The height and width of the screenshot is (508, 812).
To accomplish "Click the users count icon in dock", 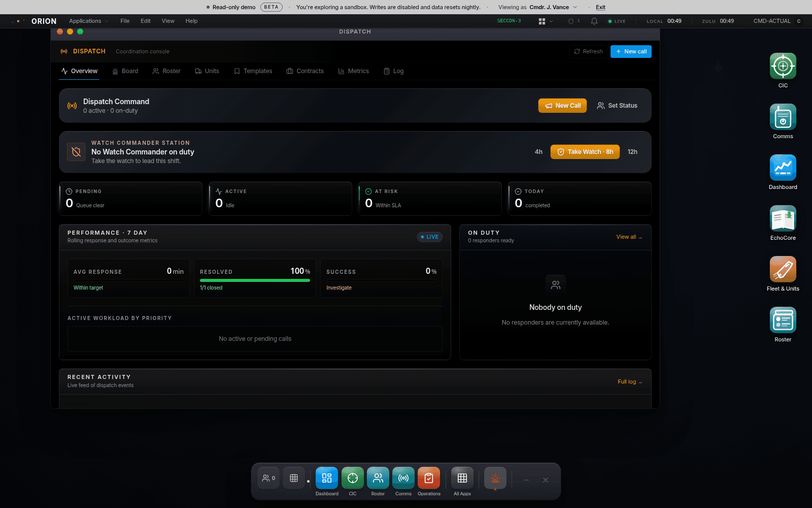I will 268,478.
